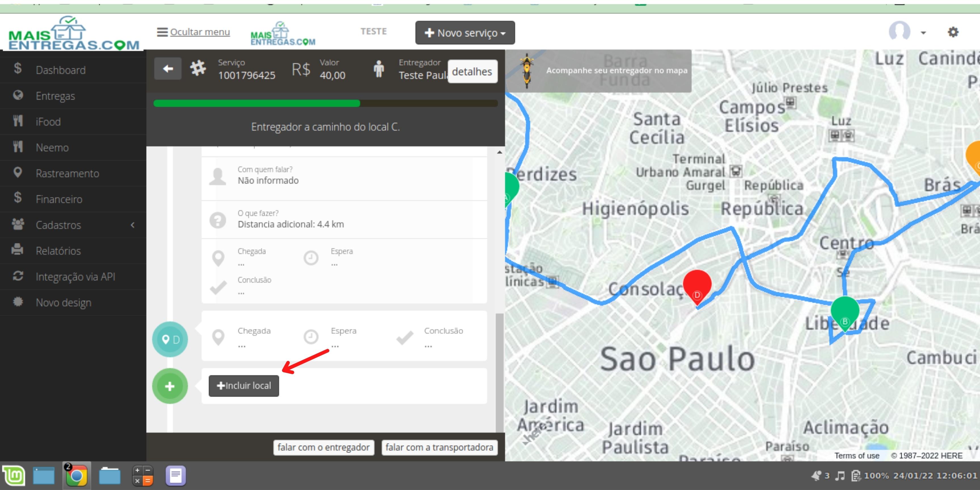Screen dimensions: 980x490
Task: Click the green B marker on map
Action: pos(844,314)
